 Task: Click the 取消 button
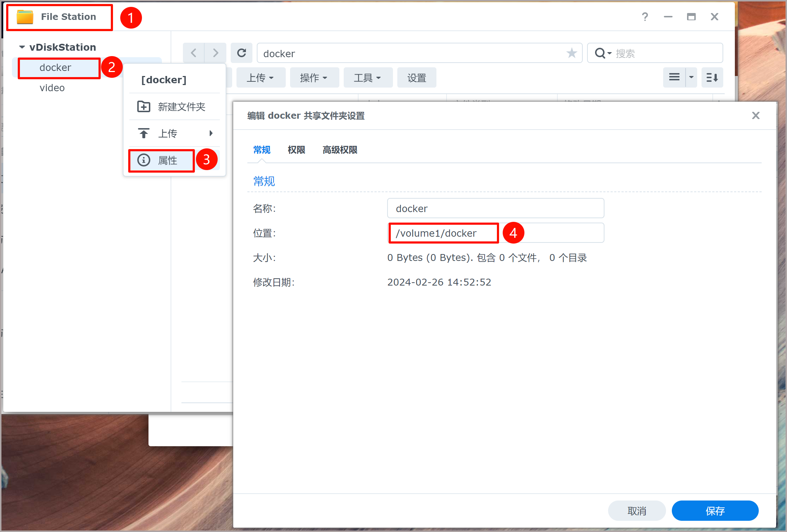click(x=636, y=511)
